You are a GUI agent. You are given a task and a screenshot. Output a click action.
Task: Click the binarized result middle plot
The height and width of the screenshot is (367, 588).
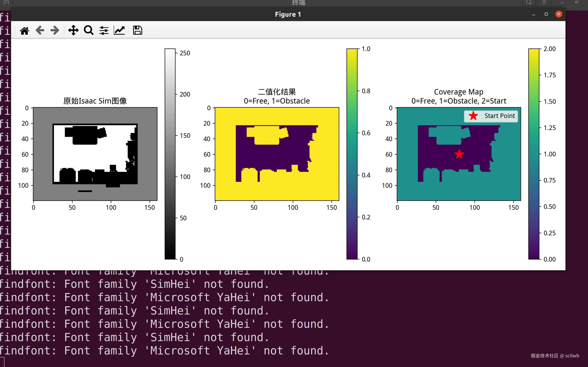click(277, 154)
